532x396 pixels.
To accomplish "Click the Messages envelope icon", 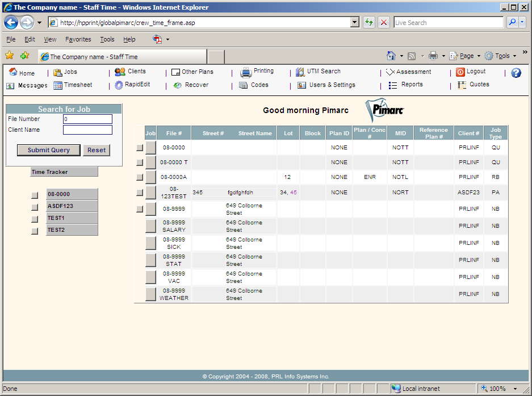I will pos(10,86).
